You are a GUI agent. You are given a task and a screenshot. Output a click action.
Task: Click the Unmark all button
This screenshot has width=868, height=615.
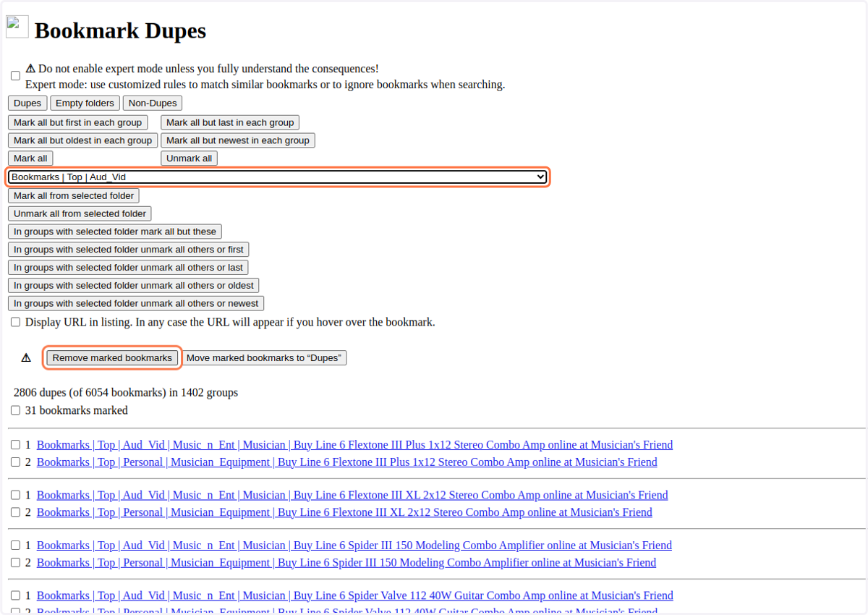[x=189, y=158]
